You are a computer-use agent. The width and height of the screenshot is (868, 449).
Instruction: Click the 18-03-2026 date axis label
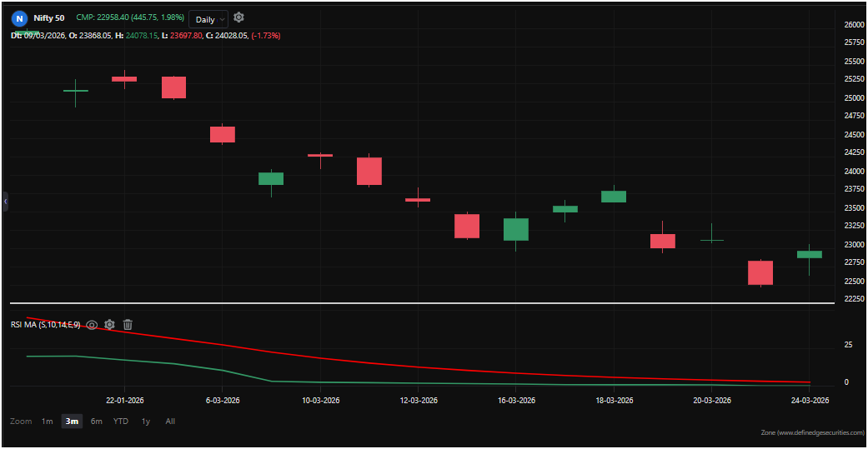pyautogui.click(x=614, y=401)
